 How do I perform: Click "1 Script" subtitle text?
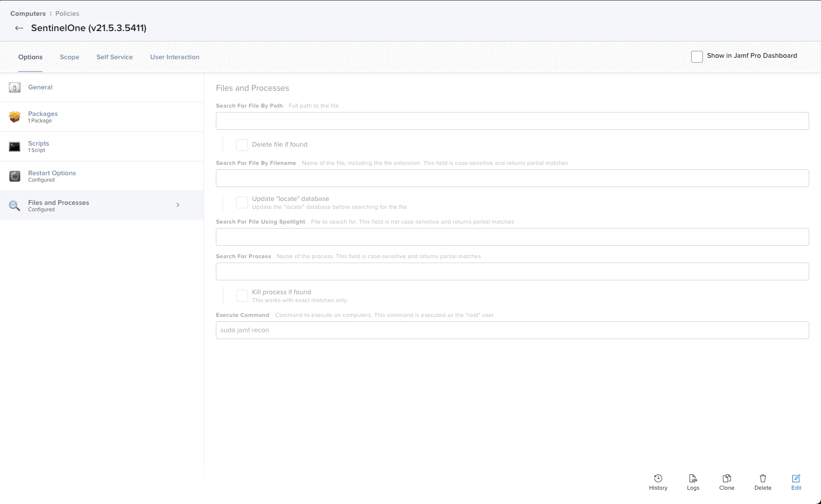click(x=37, y=151)
